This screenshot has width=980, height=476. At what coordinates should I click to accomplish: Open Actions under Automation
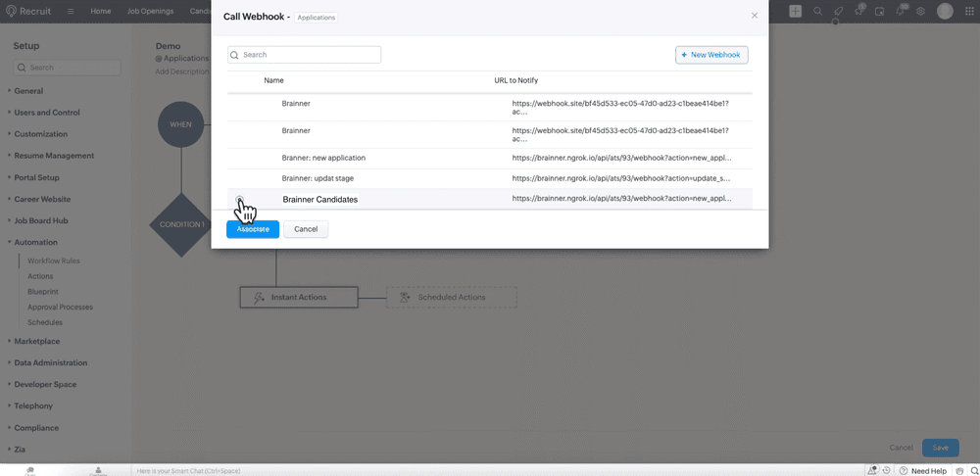[40, 276]
